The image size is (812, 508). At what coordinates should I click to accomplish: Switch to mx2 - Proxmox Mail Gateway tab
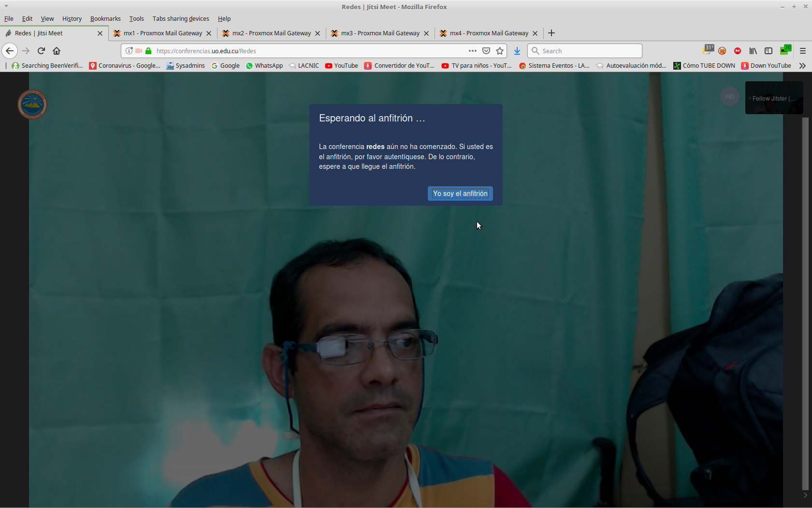click(271, 33)
